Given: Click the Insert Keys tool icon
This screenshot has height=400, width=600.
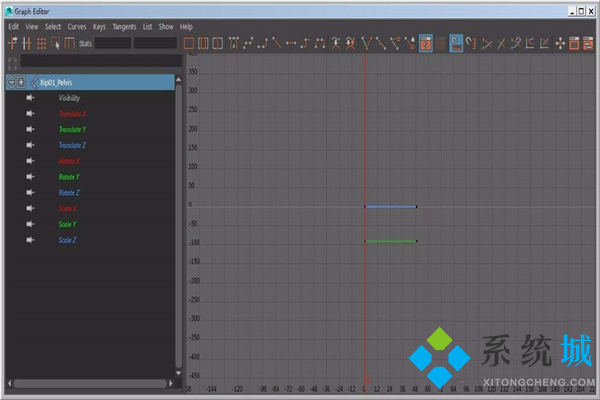Looking at the screenshot, I should [27, 43].
